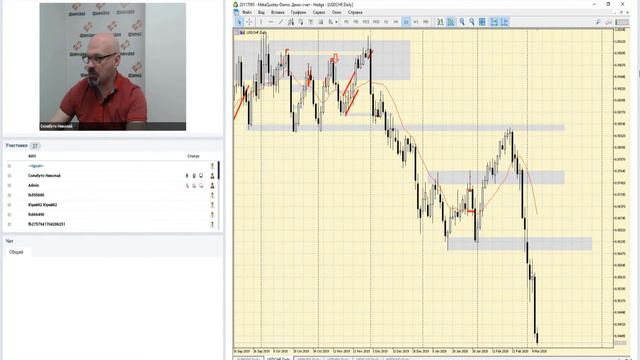Tick checkbox beside Юрий62 participant
The height and width of the screenshot is (360, 640).
[9, 205]
